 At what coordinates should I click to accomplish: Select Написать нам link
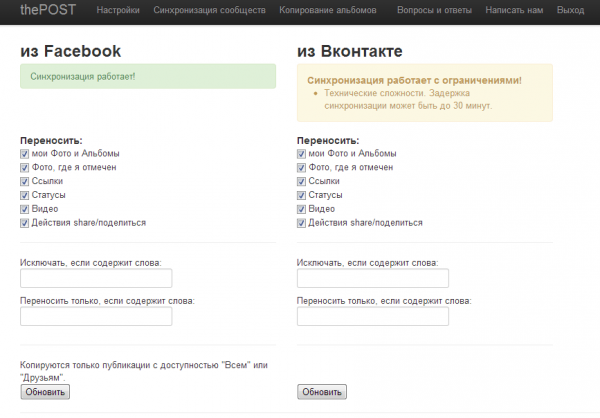514,10
